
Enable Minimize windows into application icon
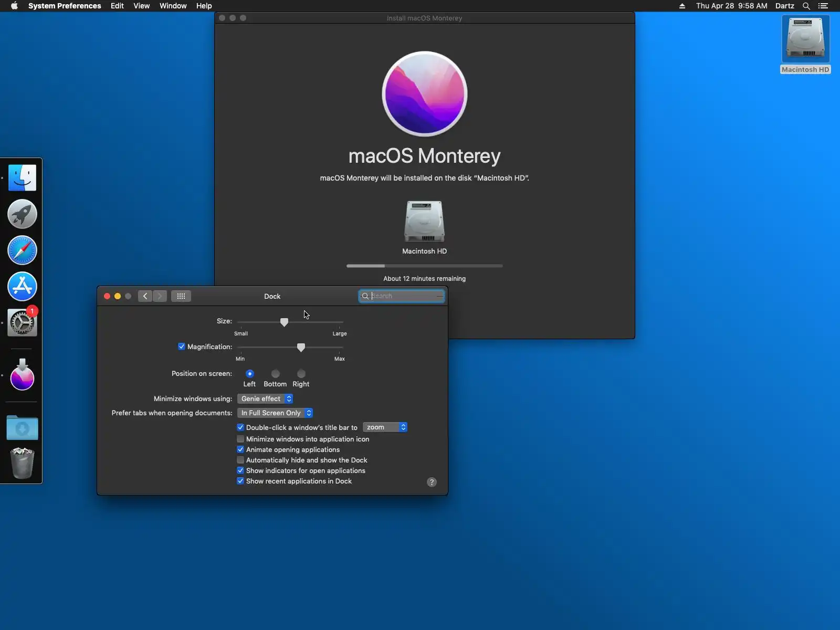[240, 439]
